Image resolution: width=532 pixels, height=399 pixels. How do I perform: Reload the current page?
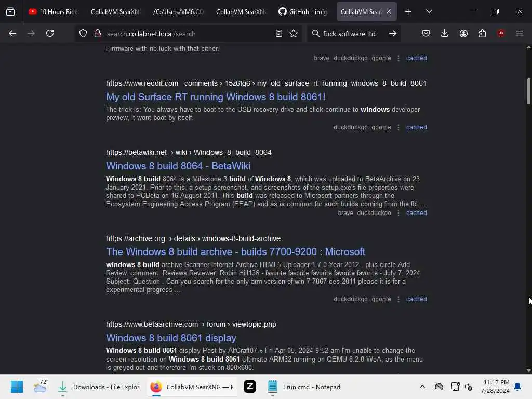coord(50,33)
